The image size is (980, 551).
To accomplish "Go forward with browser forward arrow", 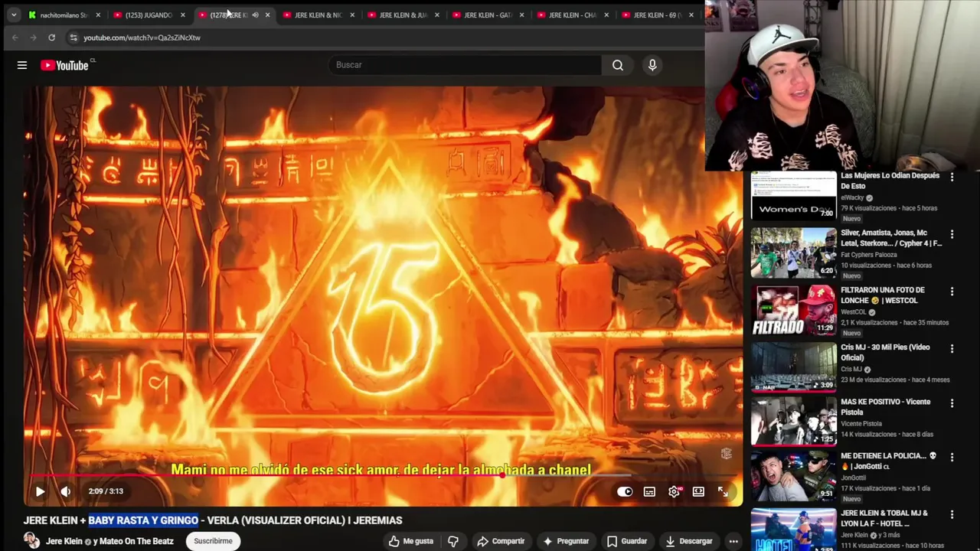I will pyautogui.click(x=33, y=37).
